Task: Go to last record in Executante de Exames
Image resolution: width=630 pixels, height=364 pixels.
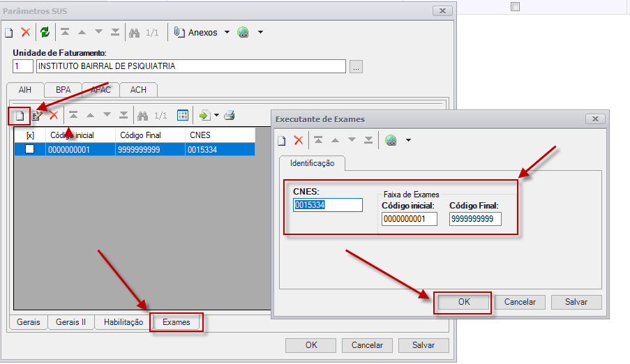Action: click(368, 140)
